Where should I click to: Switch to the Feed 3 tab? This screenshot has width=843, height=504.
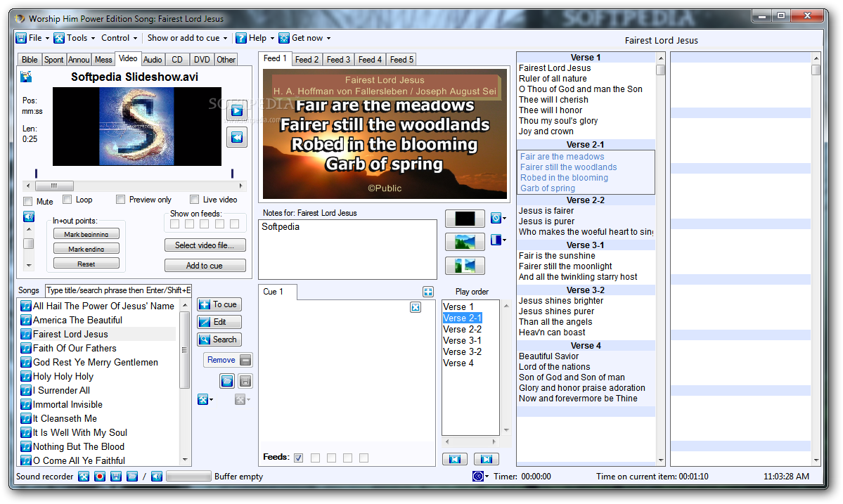click(x=339, y=60)
